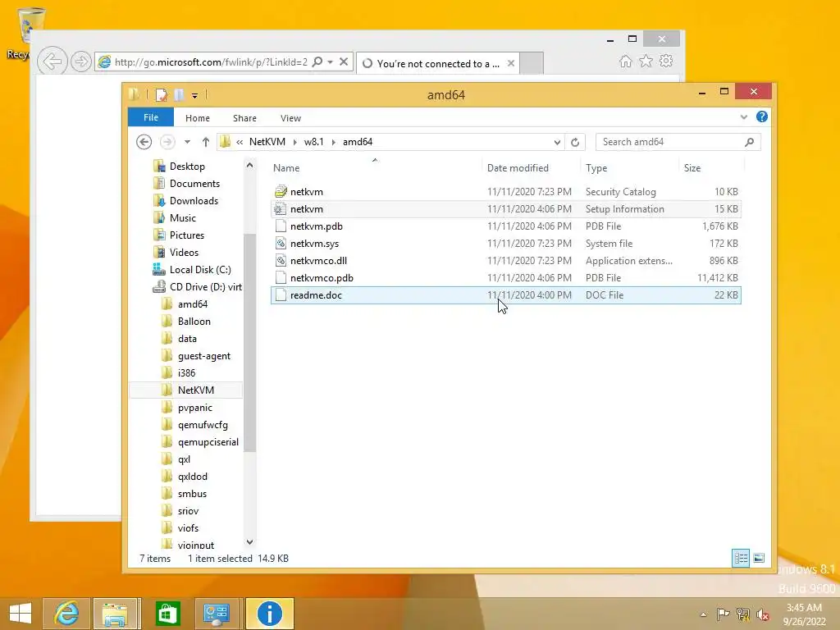Go back in Internet Explorer window
This screenshot has height=630, width=840.
(x=52, y=61)
